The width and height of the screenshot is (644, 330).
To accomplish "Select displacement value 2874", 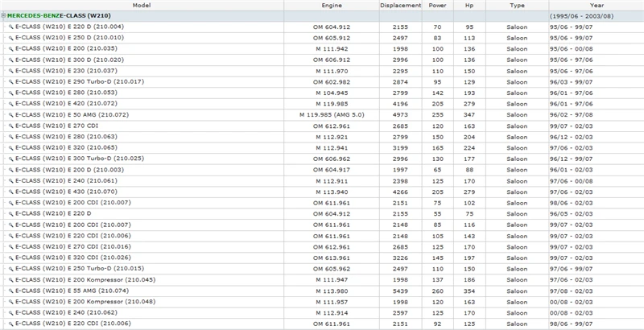I will pos(400,81).
